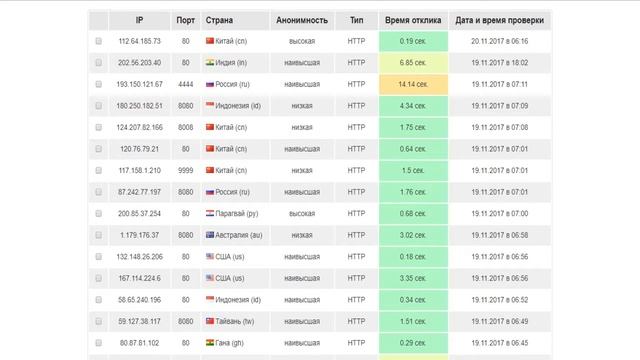Toggle checkbox for 59.127.38.117
Image resolution: width=640 pixels, height=360 pixels.
(98, 322)
